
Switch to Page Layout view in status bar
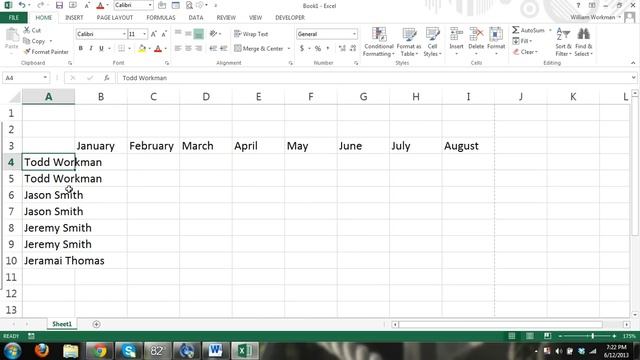(529, 336)
